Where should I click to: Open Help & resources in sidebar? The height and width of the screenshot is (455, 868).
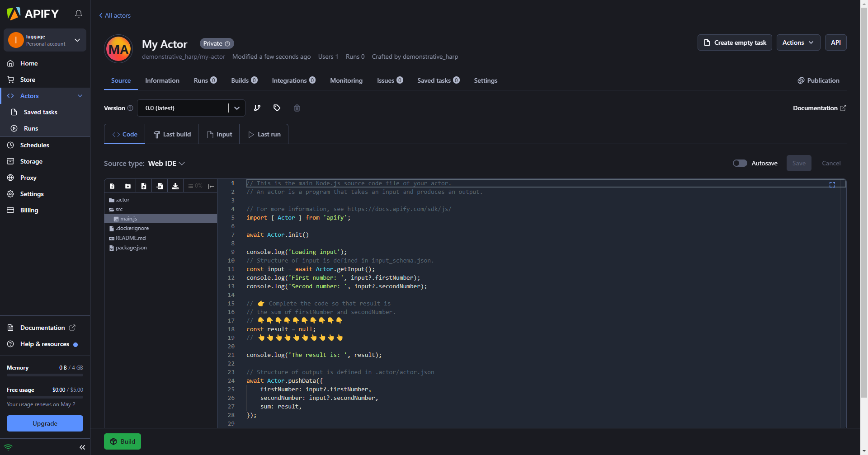(45, 344)
